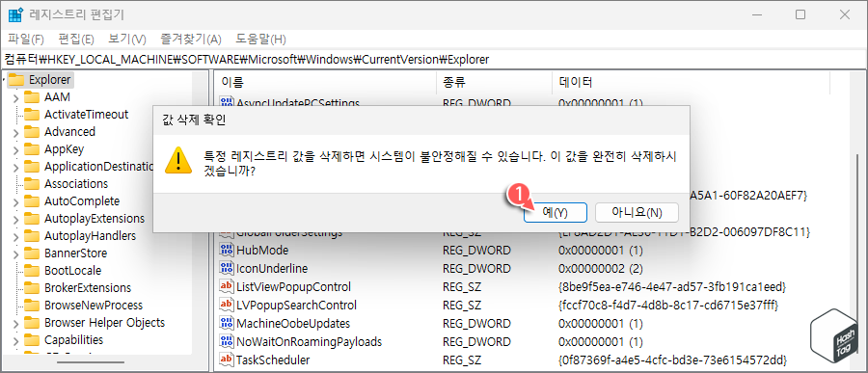Sort by the 데이터 column header
This screenshot has height=373, width=868.
(x=691, y=83)
